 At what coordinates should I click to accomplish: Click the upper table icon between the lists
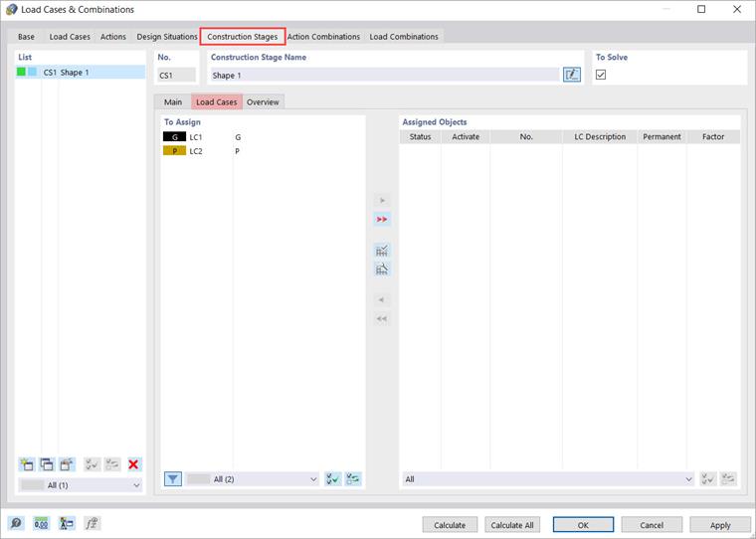click(x=382, y=251)
